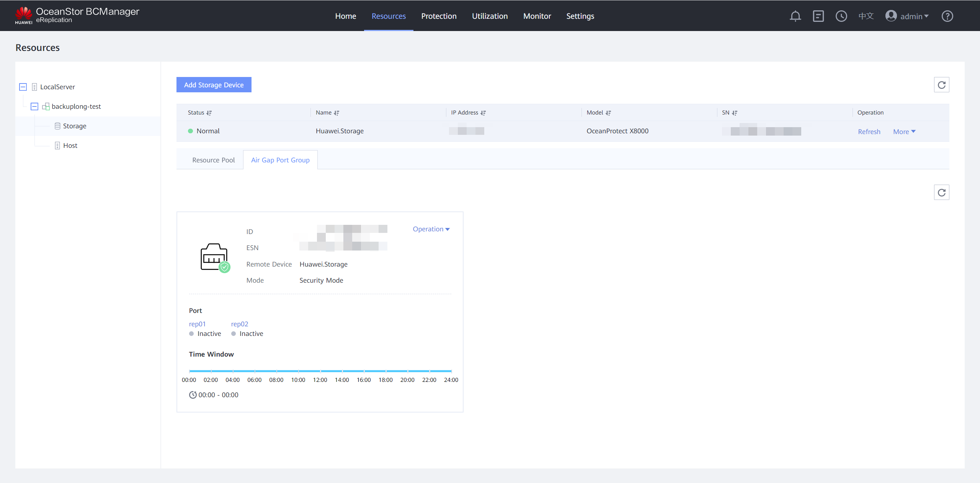
Task: Click the 12:00 mark on time window bar
Action: click(x=320, y=371)
